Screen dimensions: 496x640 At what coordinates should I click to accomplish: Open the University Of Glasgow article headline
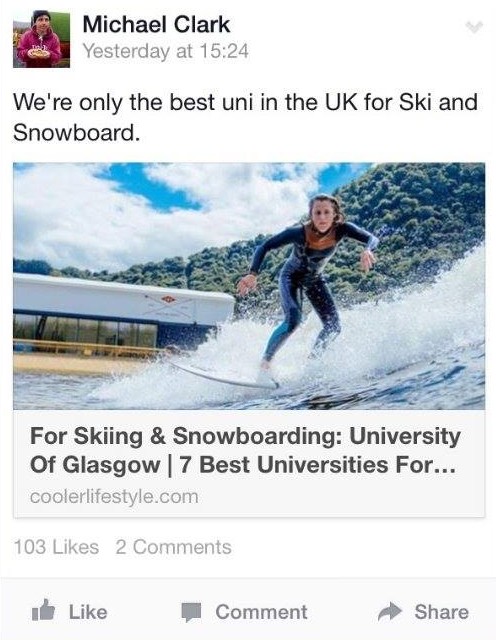[245, 450]
